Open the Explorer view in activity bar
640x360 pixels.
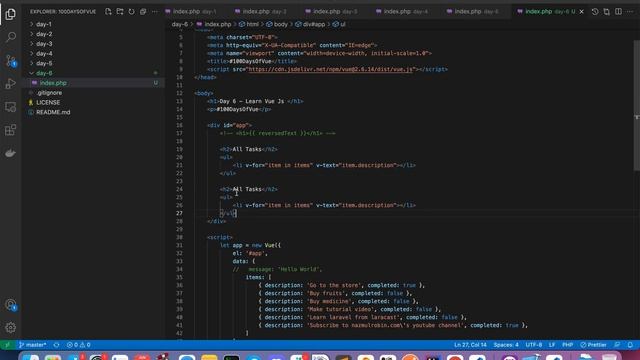click(x=11, y=14)
